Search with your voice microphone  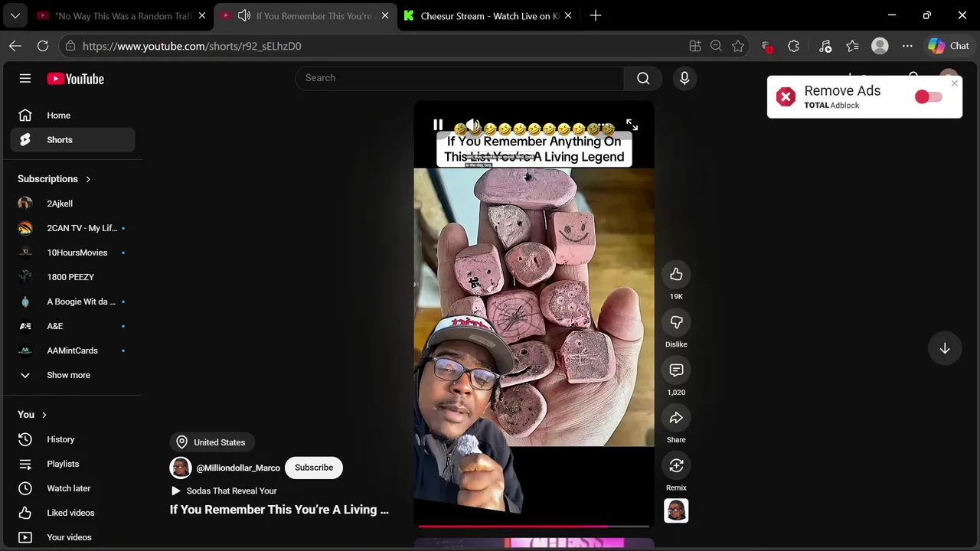684,78
